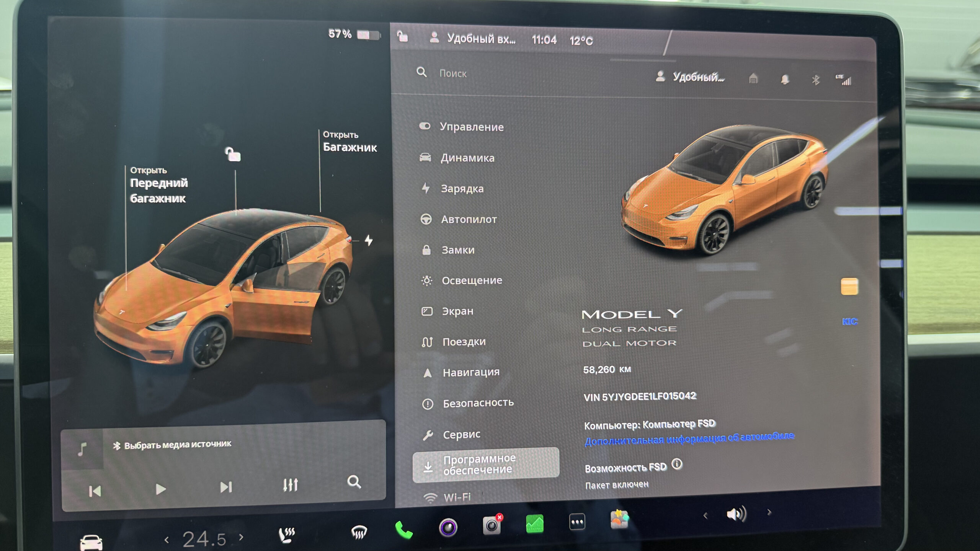
Task: Open the Замки locks section
Action: 448,250
